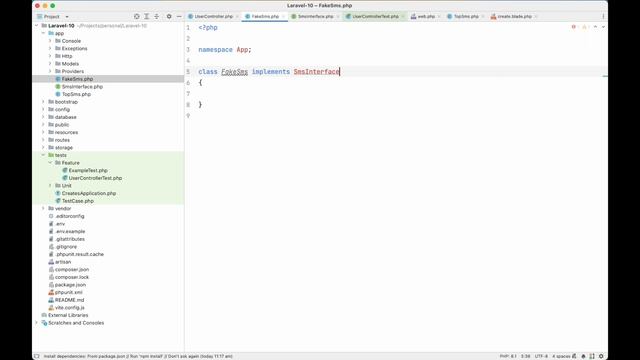Image resolution: width=640 pixels, height=360 pixels.
Task: Toggle tool windows icon at bottom-left
Action: coord(37,356)
